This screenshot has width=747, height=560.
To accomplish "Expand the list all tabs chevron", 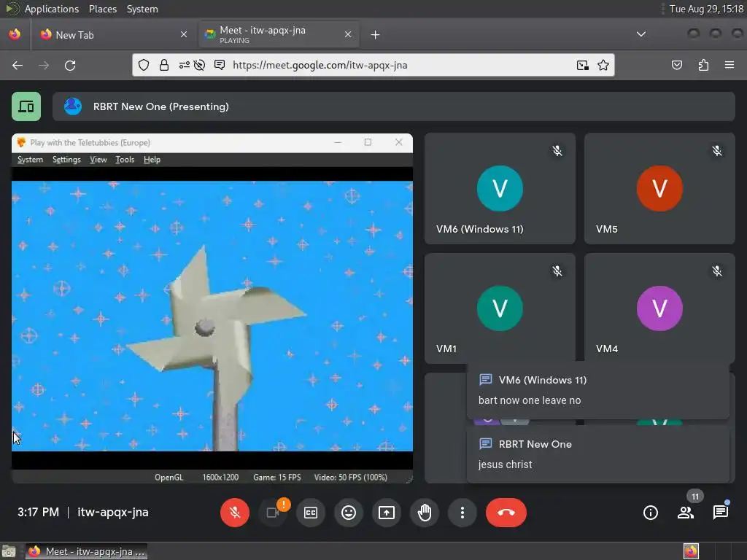I will pos(641,34).
